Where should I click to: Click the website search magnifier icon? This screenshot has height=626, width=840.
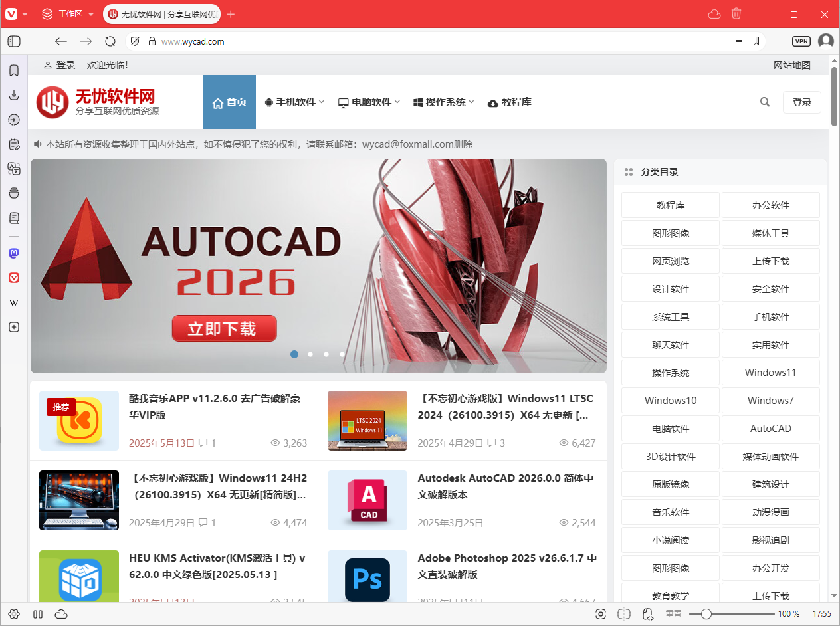pos(765,102)
